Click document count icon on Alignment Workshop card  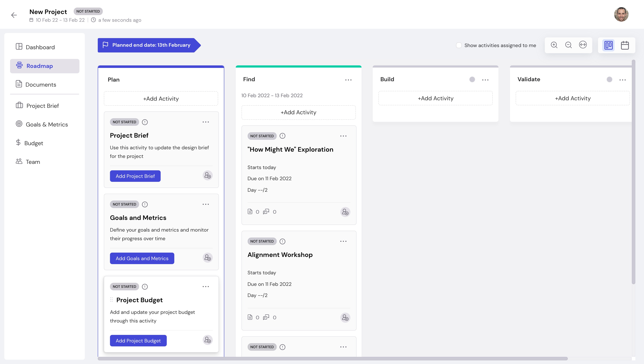pyautogui.click(x=250, y=317)
